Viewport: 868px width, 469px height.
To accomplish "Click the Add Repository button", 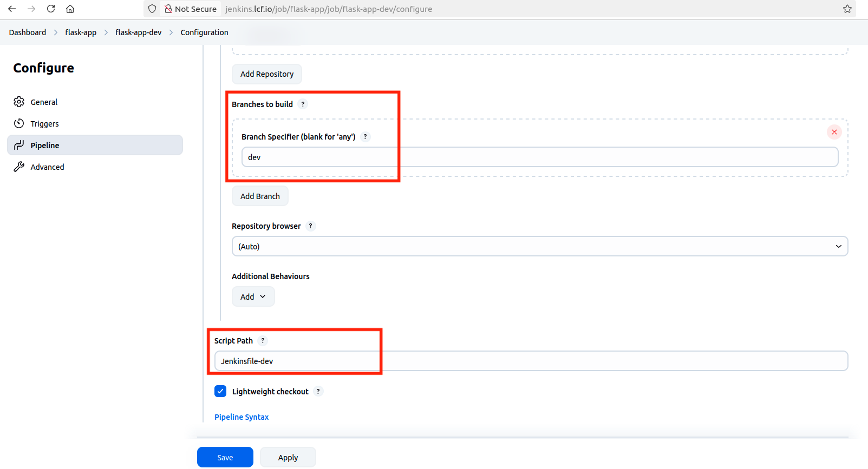I will (266, 74).
